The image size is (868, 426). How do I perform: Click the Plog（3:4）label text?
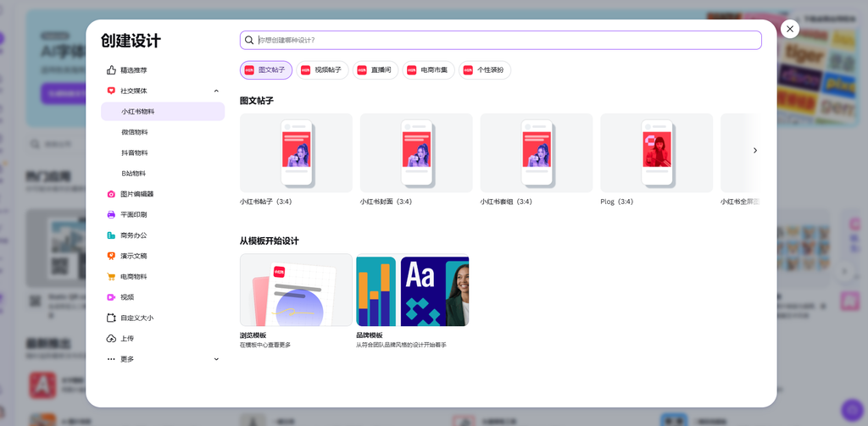pos(617,202)
